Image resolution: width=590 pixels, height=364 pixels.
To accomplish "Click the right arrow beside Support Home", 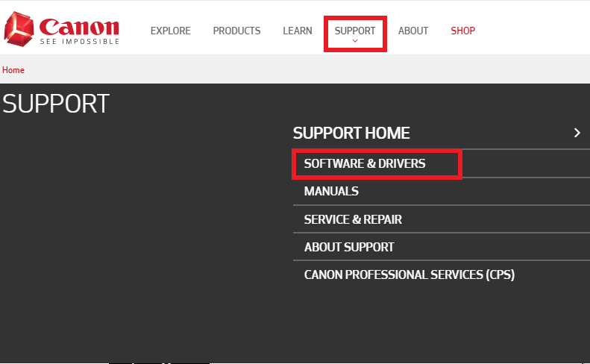I will pos(577,133).
